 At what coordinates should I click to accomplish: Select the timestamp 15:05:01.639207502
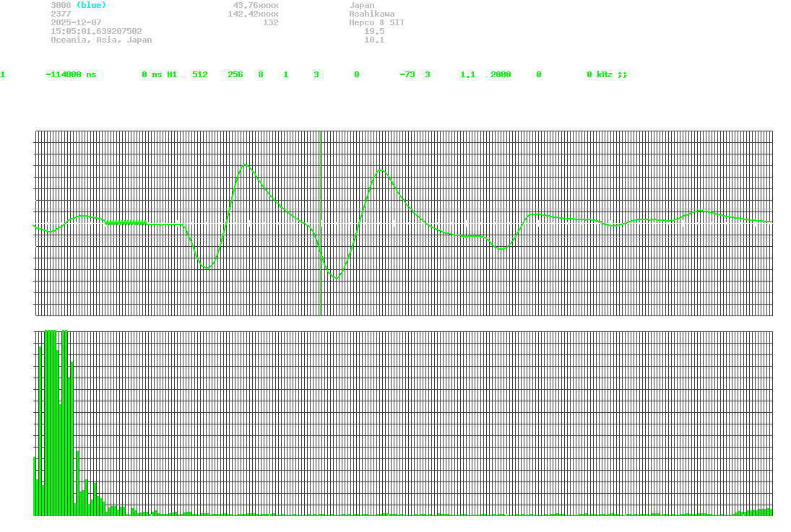[x=96, y=31]
